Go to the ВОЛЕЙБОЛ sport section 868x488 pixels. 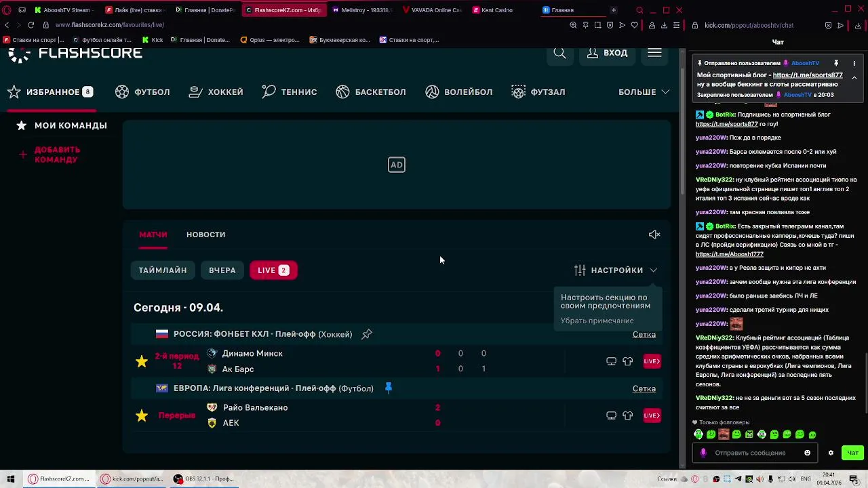(459, 92)
